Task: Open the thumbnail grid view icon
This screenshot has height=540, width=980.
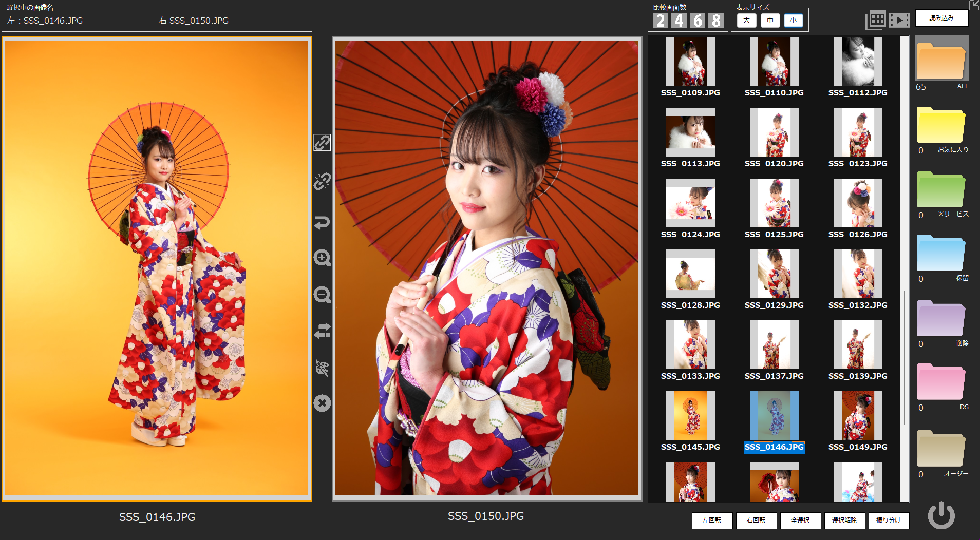Action: tap(876, 21)
